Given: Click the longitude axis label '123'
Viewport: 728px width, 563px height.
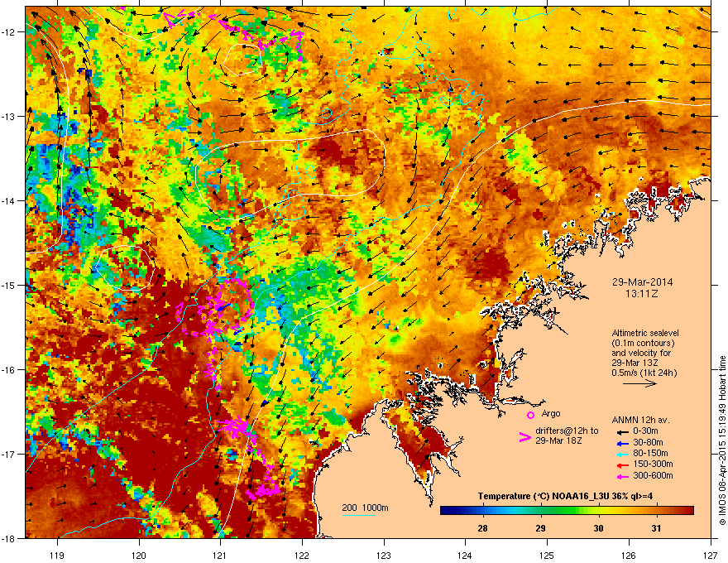Looking at the screenshot, I should point(384,555).
